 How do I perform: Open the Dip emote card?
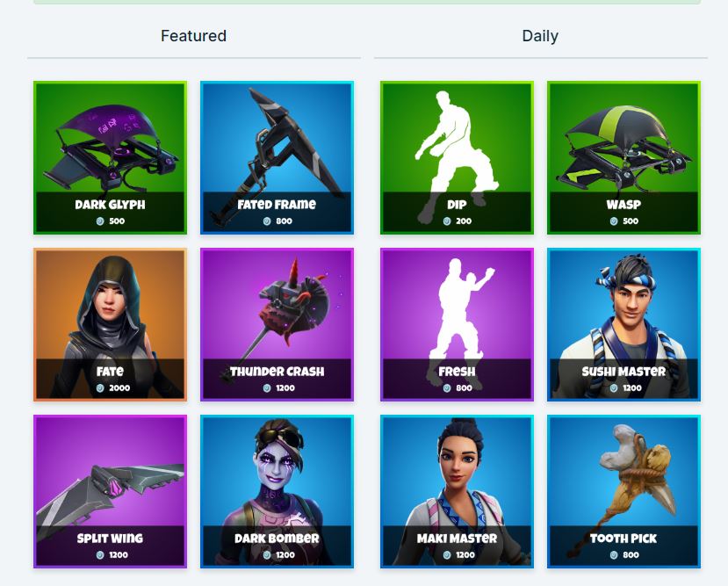(x=457, y=158)
